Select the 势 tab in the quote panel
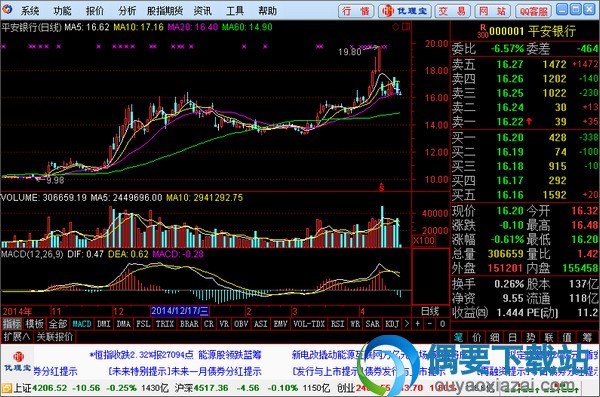The width and height of the screenshot is (600, 397). tap(531, 337)
